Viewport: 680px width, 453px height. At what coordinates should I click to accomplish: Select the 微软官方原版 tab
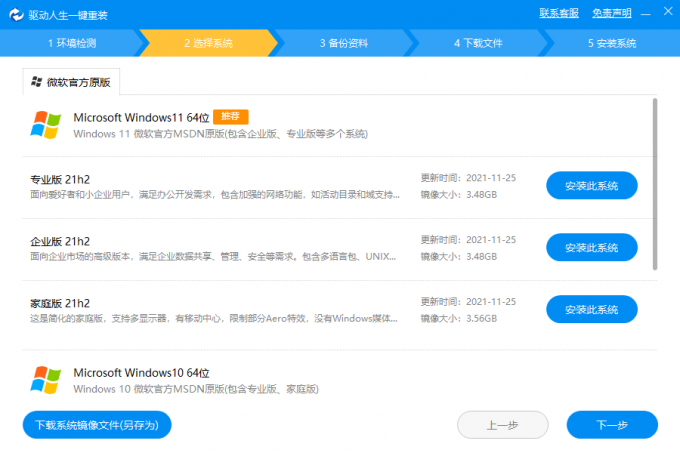pos(71,81)
